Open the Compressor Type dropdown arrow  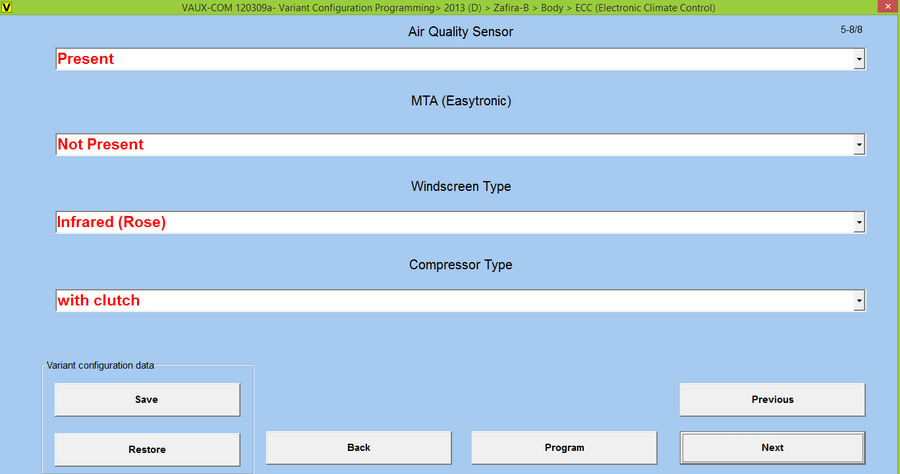859,301
